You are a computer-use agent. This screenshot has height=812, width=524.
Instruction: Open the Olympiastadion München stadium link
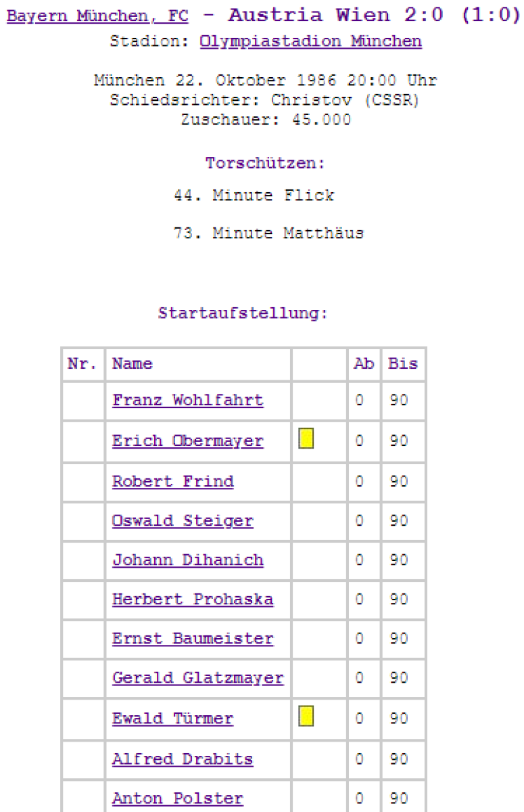tap(310, 41)
